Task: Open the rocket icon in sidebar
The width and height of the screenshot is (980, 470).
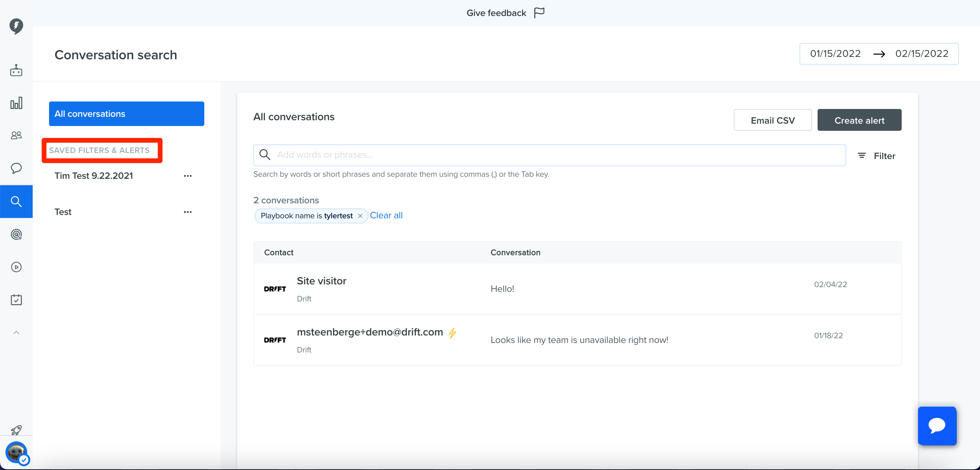Action: tap(16, 430)
